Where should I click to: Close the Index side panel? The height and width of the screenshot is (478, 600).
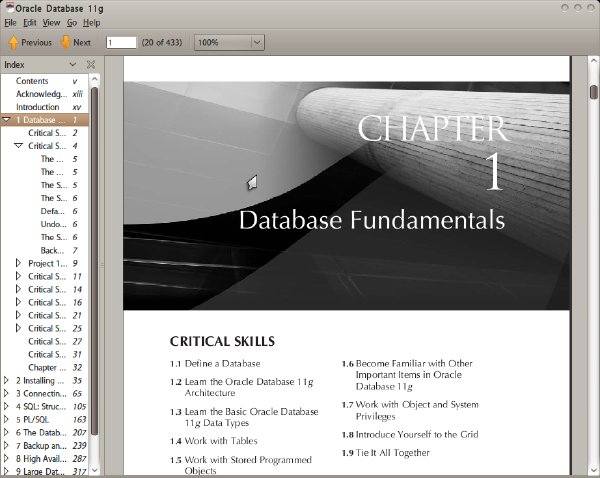click(91, 65)
